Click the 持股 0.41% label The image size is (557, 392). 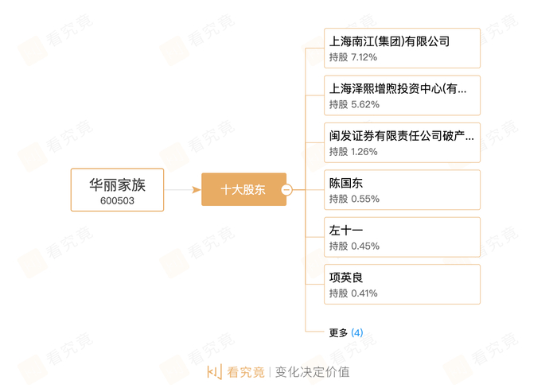point(354,293)
